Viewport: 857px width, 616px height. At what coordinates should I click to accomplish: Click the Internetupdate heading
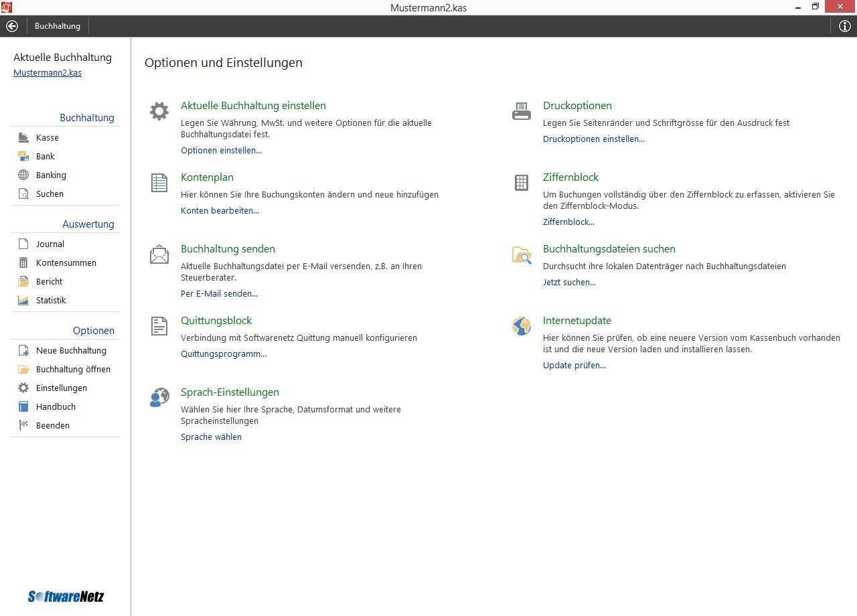[576, 320]
